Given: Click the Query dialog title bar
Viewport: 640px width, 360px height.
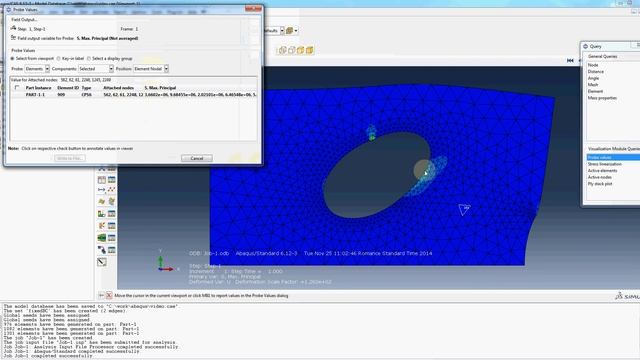Looking at the screenshot, I should 611,46.
